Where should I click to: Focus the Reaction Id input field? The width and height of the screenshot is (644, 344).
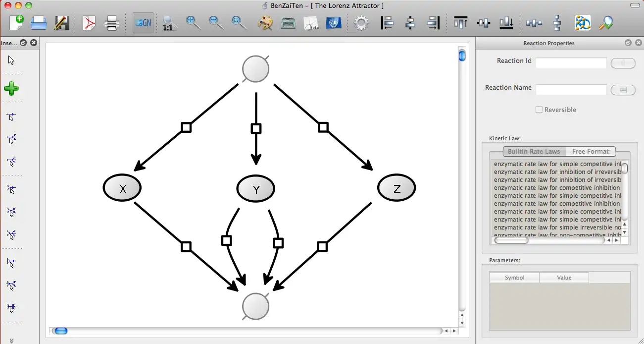click(x=571, y=63)
